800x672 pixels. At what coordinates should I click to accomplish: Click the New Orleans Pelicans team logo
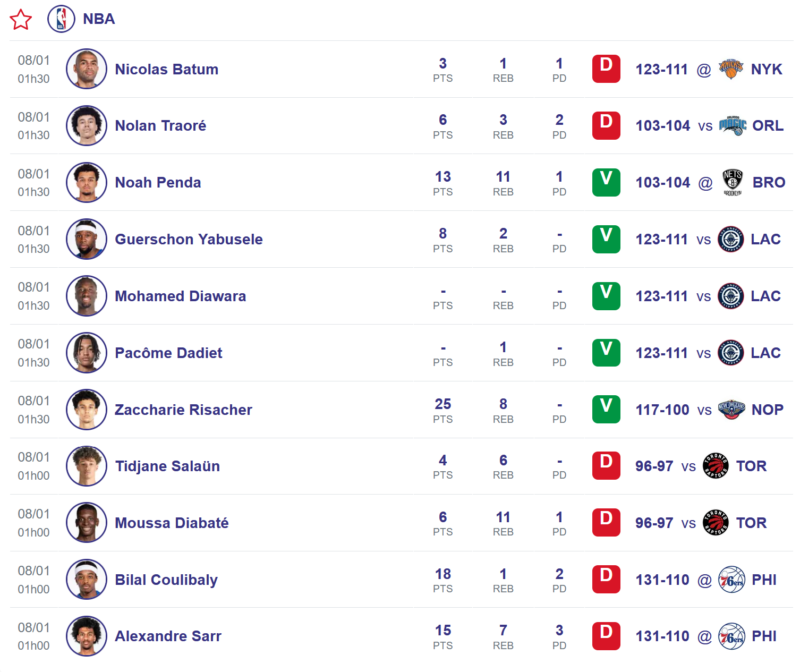click(x=731, y=410)
